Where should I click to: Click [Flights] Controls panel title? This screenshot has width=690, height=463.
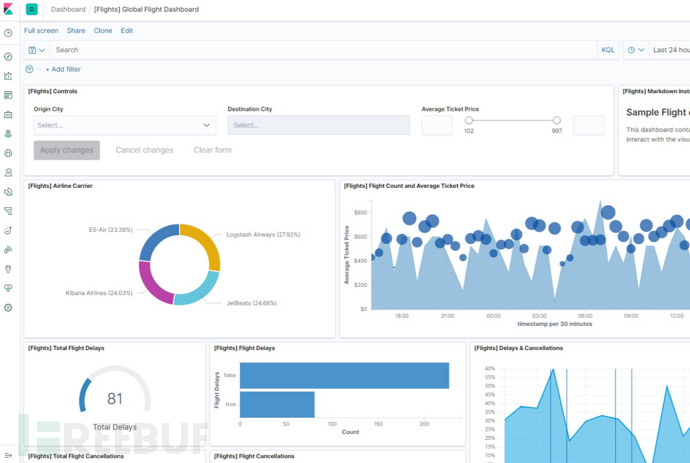coord(53,92)
